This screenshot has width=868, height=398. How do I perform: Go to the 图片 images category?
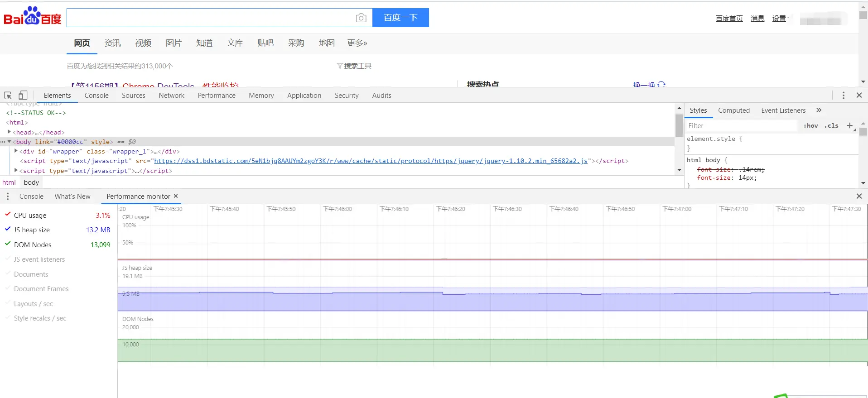pyautogui.click(x=174, y=43)
